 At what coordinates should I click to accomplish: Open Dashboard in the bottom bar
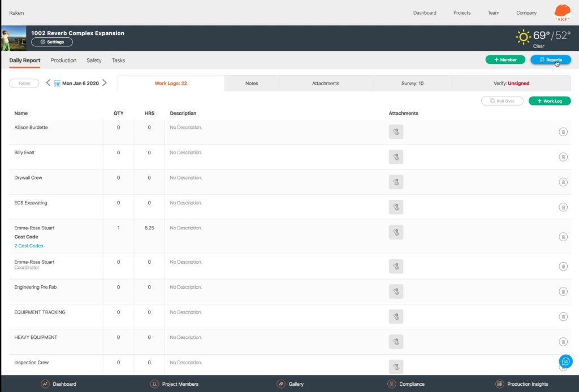[x=59, y=384]
